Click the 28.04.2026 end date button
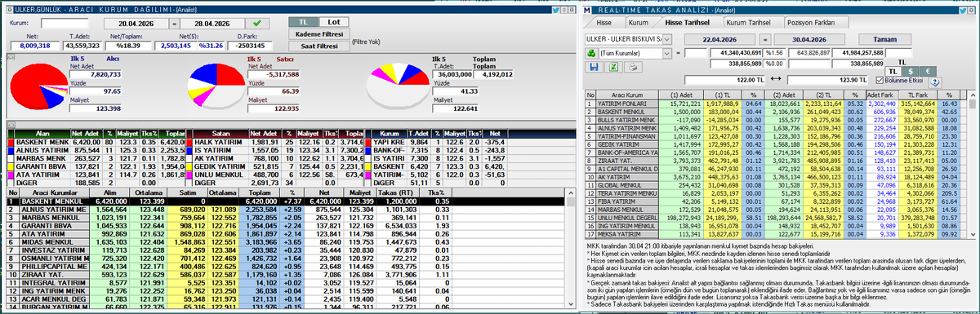This screenshot has height=314, width=980. [212, 24]
